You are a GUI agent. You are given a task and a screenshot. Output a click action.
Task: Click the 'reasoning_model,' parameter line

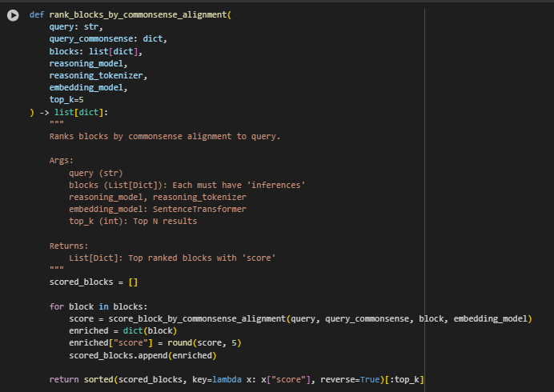click(88, 63)
